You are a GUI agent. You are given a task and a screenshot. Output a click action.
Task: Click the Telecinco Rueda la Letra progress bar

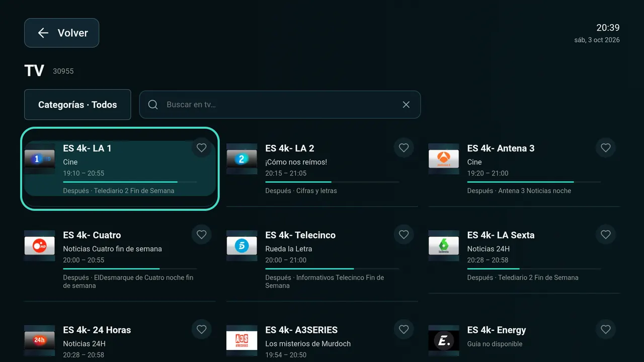pos(332,269)
